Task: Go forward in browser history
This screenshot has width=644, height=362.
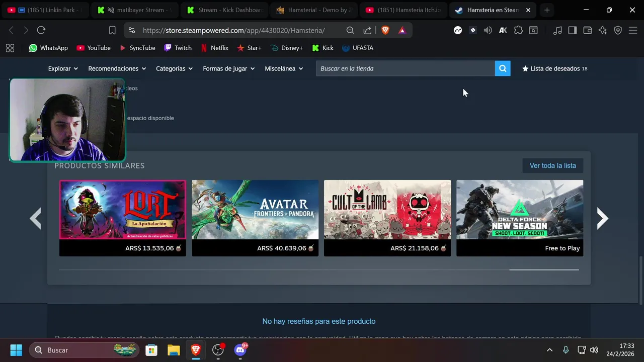Action: (26, 30)
